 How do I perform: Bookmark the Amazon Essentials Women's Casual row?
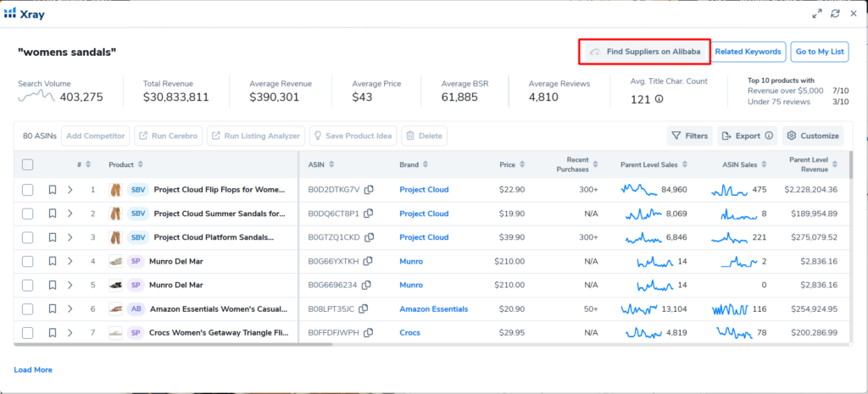[53, 308]
